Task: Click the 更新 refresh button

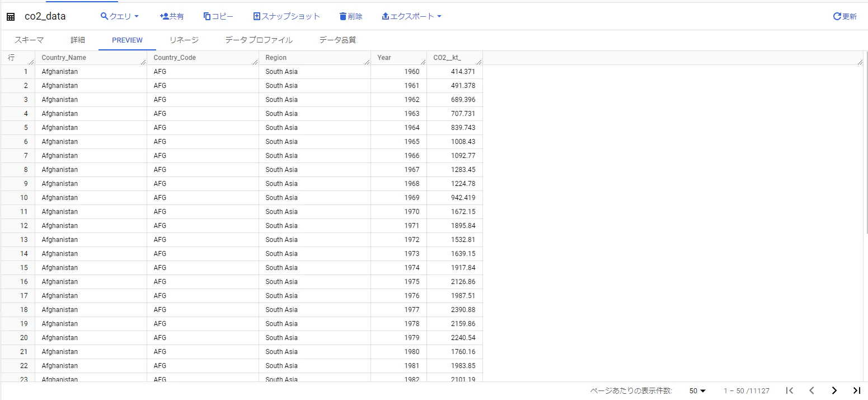Action: tap(845, 16)
